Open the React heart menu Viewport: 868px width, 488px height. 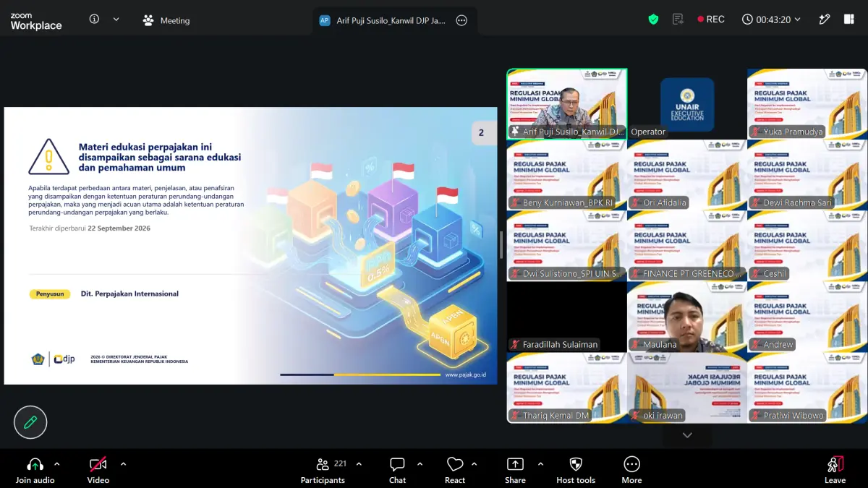tap(455, 470)
